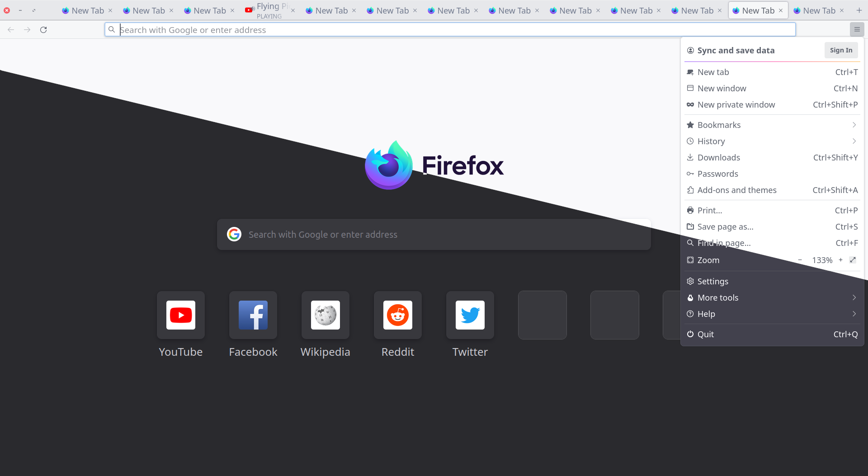
Task: Expand the Bookmarks submenu
Action: pos(719,125)
